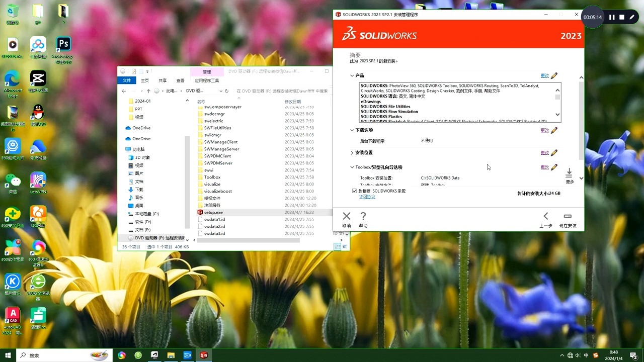Toggle 我接受 SOLIDWORKS 条款 checkbox

point(354,191)
